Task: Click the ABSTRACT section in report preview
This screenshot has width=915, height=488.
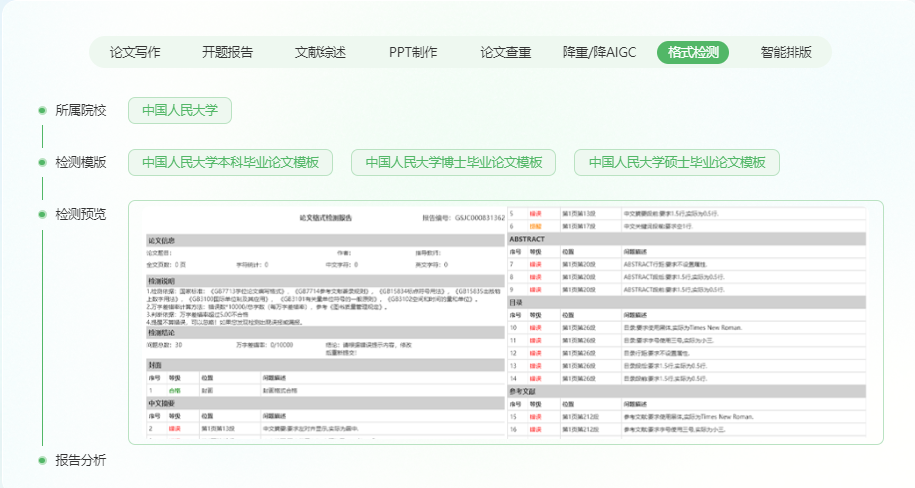Action: 527,240
